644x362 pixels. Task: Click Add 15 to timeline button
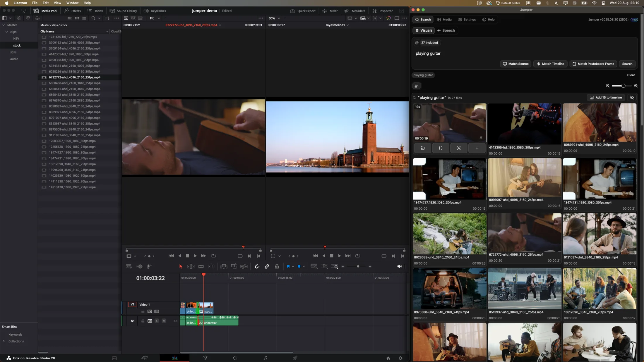coord(606,97)
